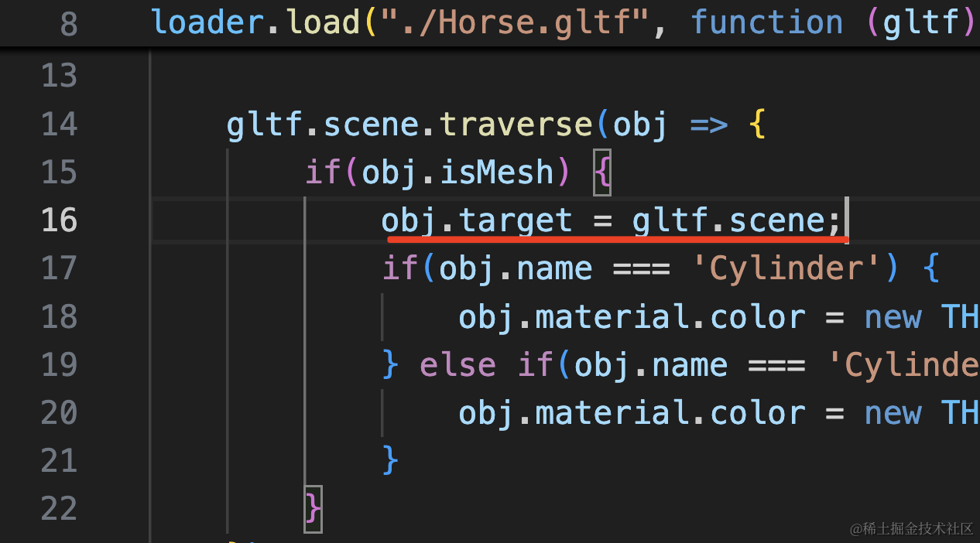Click the 'function' keyword on line 8
This screenshot has width=980, height=543.
tap(767, 22)
